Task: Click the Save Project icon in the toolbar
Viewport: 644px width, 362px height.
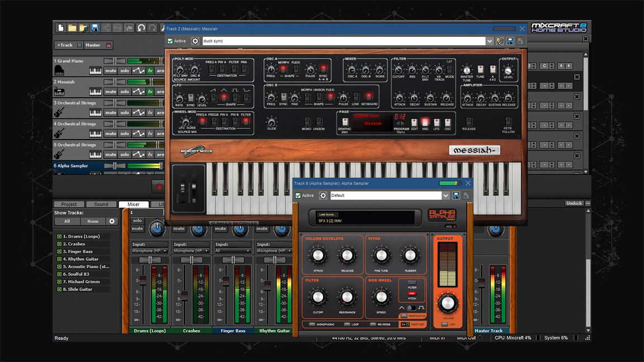Action: [93, 27]
